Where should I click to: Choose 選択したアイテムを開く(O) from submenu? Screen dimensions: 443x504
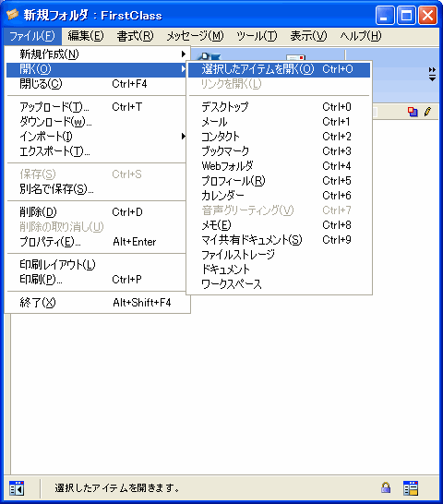point(279,69)
